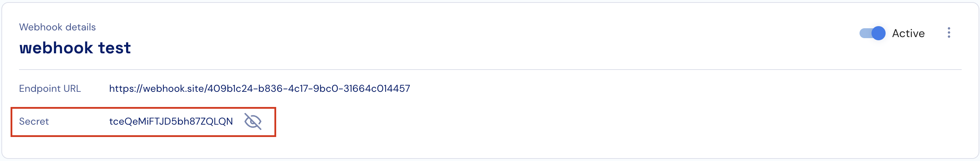Open the webhook.site endpoint URL
The width and height of the screenshot is (980, 161).
260,89
